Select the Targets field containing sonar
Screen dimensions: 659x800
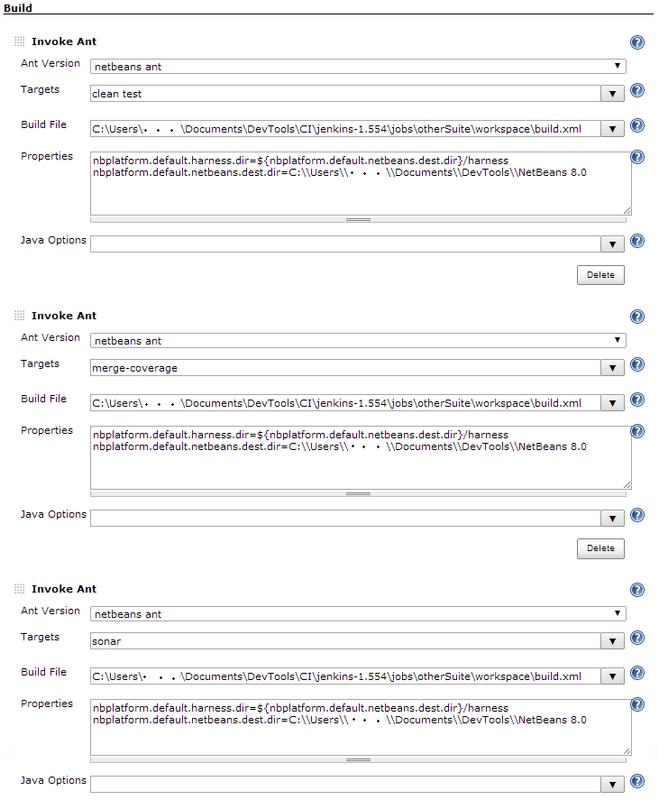[x=350, y=637]
